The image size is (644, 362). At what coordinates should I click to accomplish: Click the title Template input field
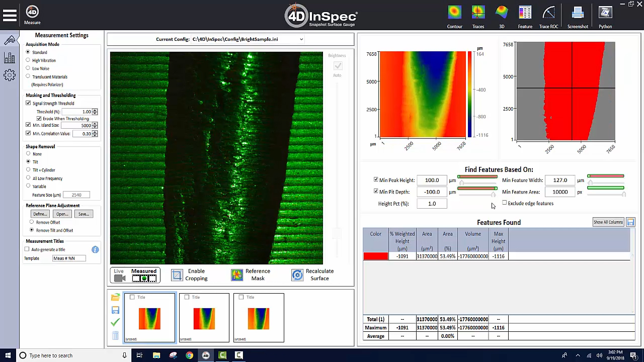(x=69, y=258)
